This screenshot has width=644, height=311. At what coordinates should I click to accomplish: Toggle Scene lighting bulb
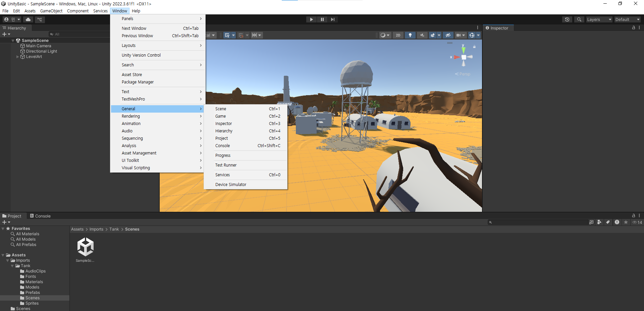click(x=410, y=35)
